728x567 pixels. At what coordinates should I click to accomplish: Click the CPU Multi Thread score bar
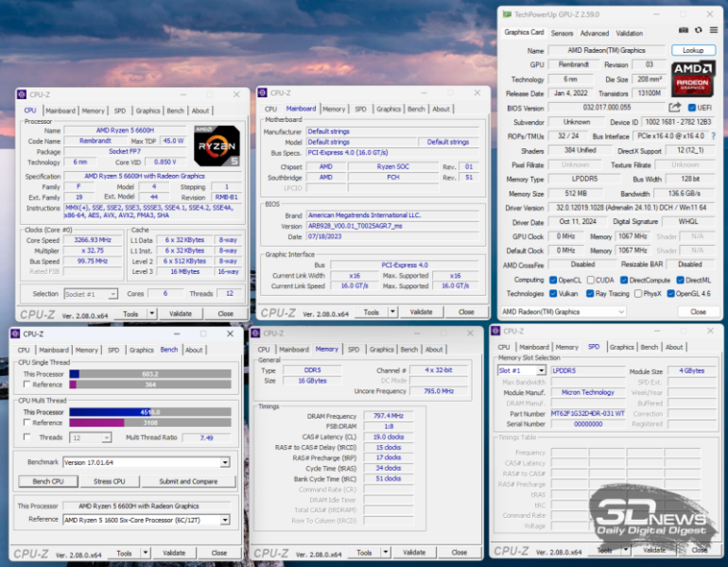coord(149,412)
